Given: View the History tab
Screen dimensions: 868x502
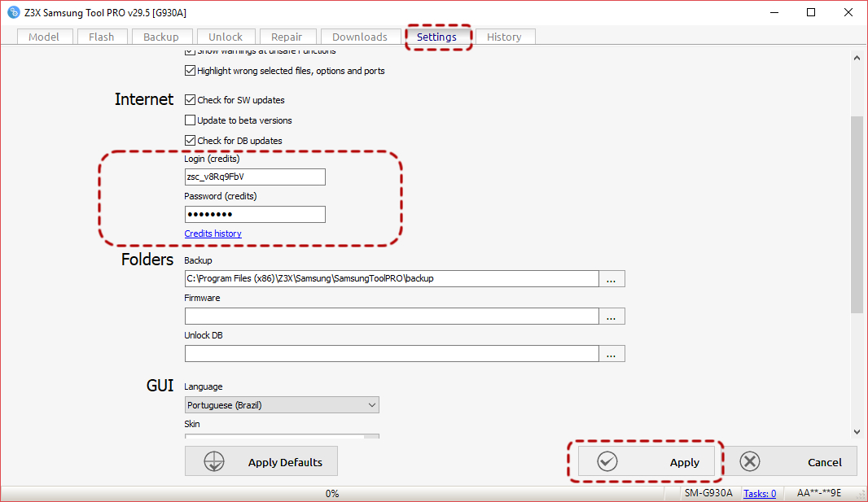Looking at the screenshot, I should [x=505, y=37].
